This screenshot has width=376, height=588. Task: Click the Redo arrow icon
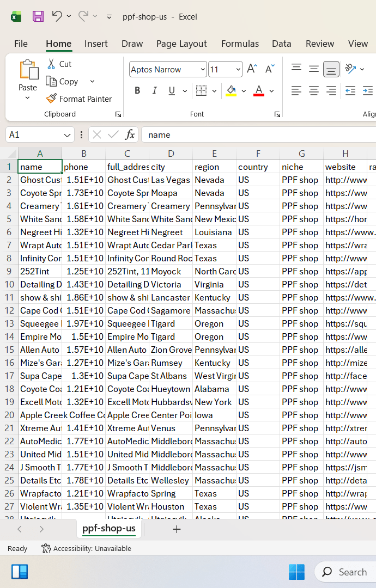click(83, 16)
